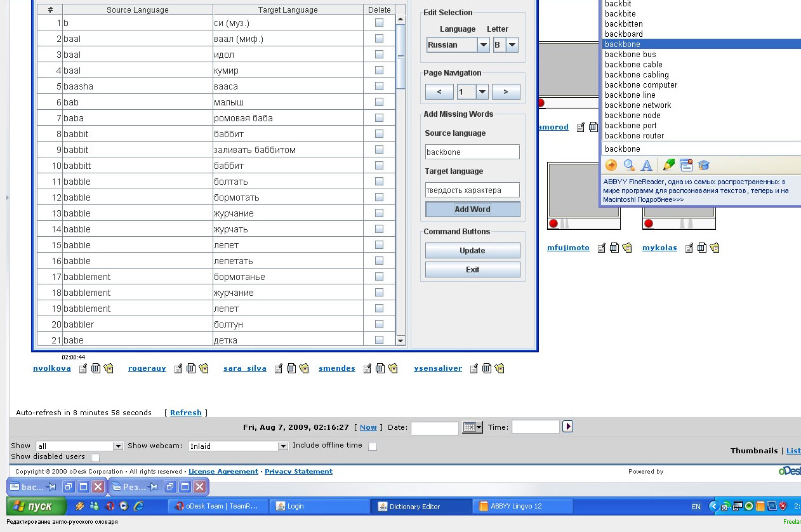Go to previous page with < button
The width and height of the screenshot is (801, 532).
click(x=439, y=92)
